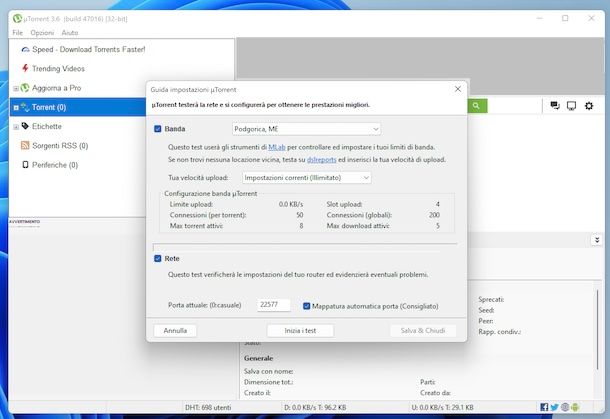This screenshot has width=610, height=419.
Task: Click the Porta attuale port number field
Action: [x=273, y=305]
